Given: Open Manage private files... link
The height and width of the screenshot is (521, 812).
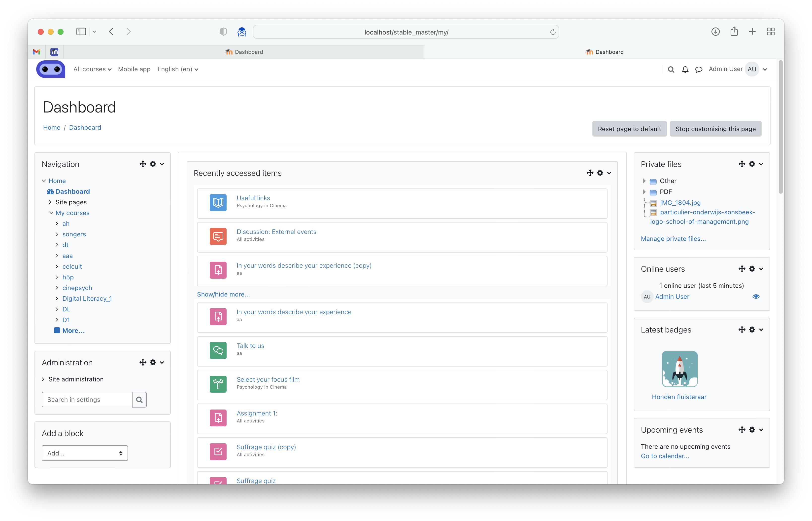Looking at the screenshot, I should click(x=673, y=238).
